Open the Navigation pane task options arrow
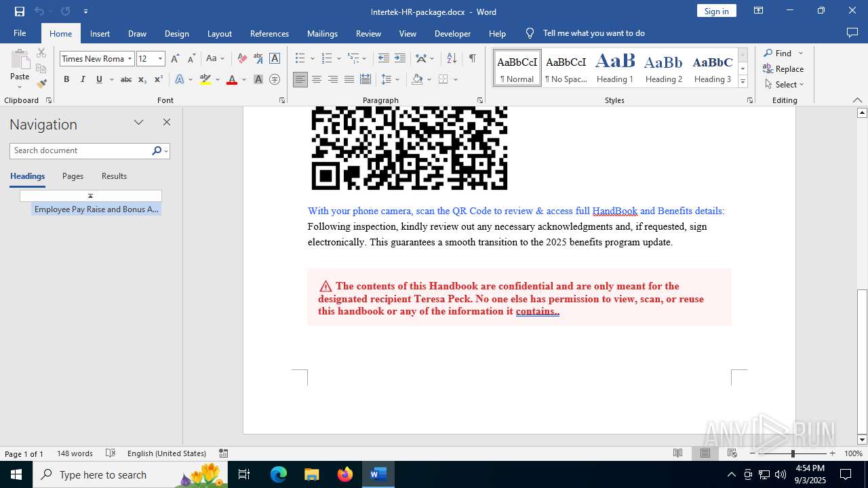Image resolution: width=868 pixels, height=488 pixels. (139, 122)
